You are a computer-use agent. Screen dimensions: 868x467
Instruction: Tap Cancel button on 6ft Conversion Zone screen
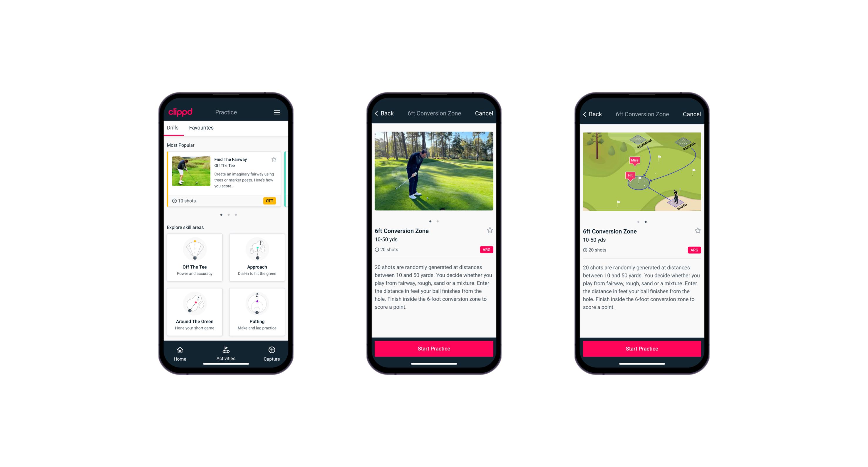pos(485,113)
